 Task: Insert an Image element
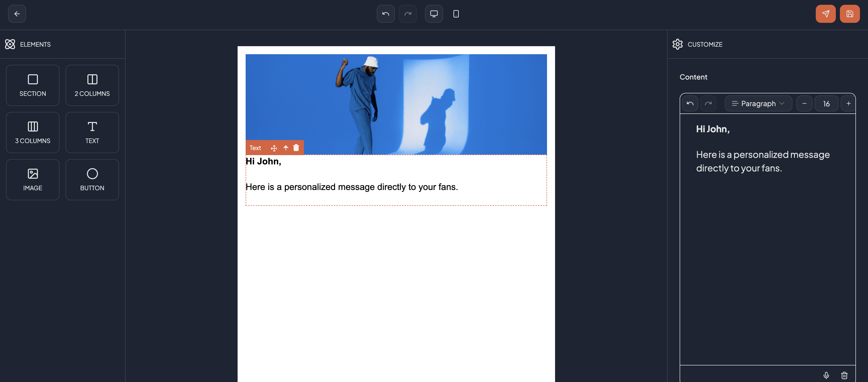coord(33,179)
